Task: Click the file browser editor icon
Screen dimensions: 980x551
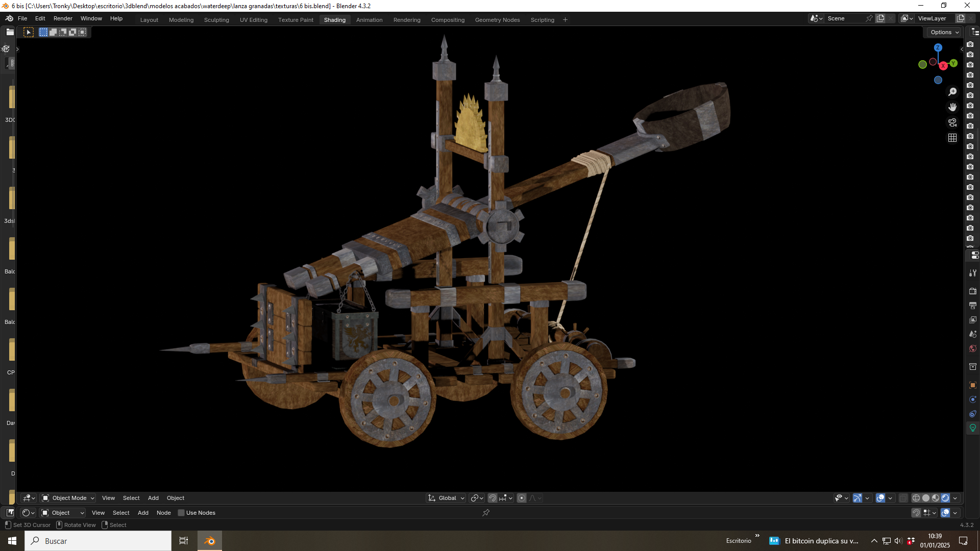Action: tap(10, 32)
